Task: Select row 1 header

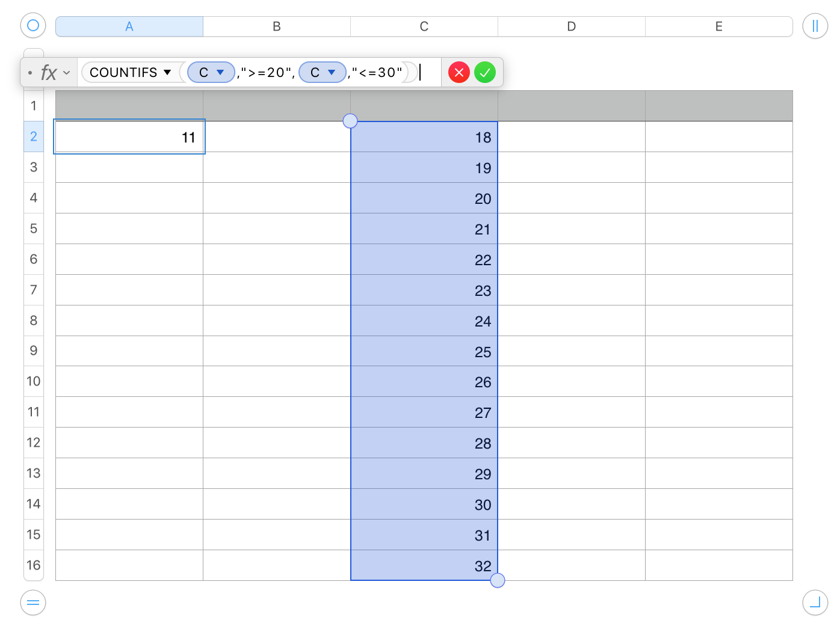Action: tap(34, 106)
